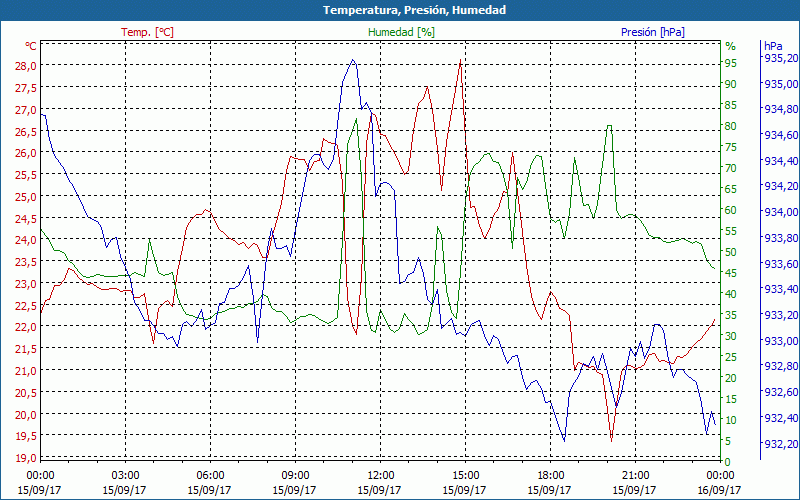Click the '21,5' temperature axis value
Viewport: 800px width, 500px height.
(26, 349)
